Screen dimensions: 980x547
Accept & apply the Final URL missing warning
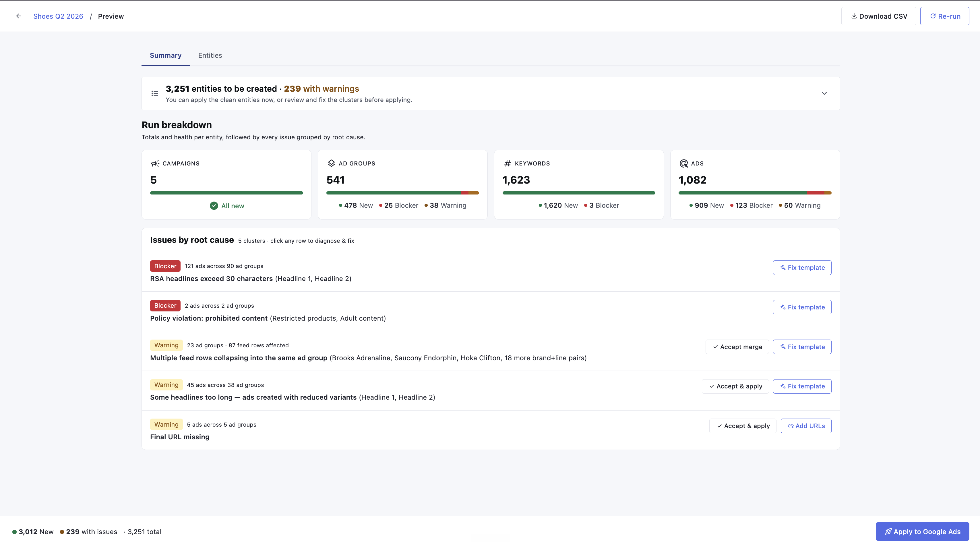click(743, 425)
